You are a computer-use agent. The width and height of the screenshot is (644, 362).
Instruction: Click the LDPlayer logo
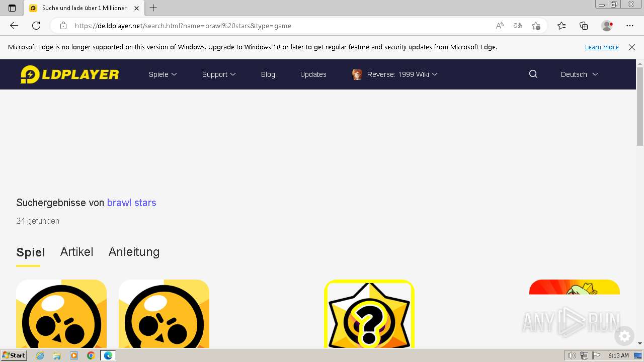click(69, 74)
